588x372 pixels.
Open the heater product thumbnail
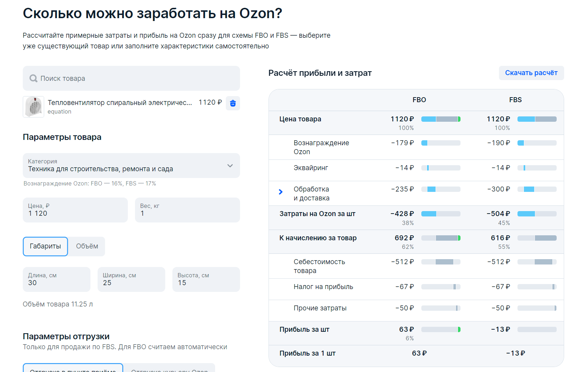(x=33, y=106)
